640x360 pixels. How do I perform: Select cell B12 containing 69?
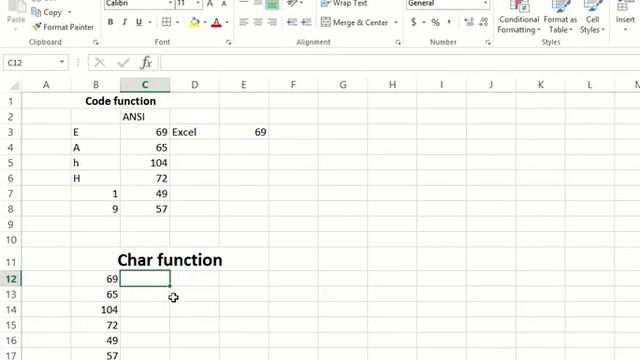pyautogui.click(x=96, y=279)
